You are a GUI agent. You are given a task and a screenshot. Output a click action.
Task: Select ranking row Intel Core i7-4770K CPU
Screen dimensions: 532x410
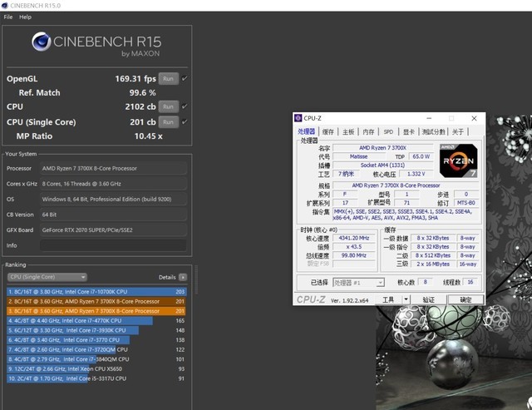pyautogui.click(x=96, y=321)
